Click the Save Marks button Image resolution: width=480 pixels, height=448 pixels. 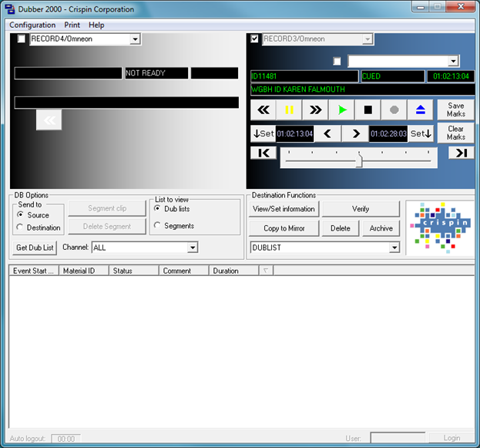(x=456, y=109)
